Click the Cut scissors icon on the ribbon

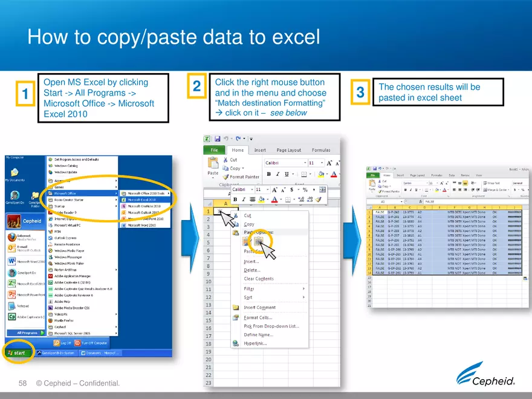[x=225, y=160]
